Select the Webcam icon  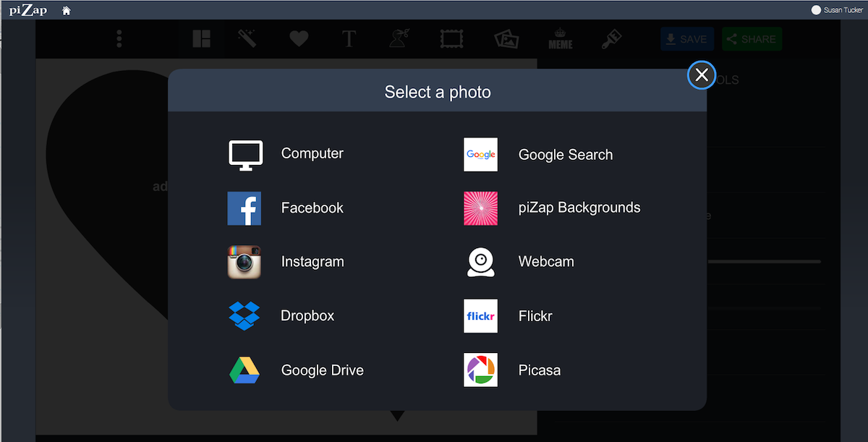[480, 263]
